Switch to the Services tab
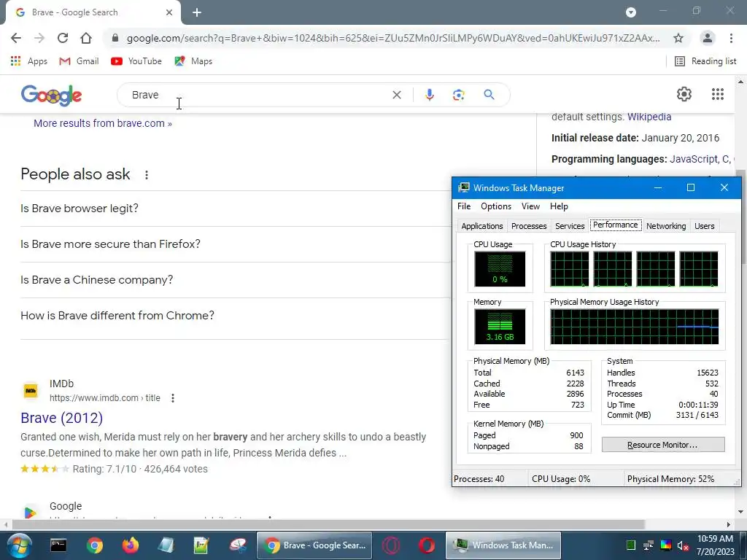747x560 pixels. (x=570, y=226)
